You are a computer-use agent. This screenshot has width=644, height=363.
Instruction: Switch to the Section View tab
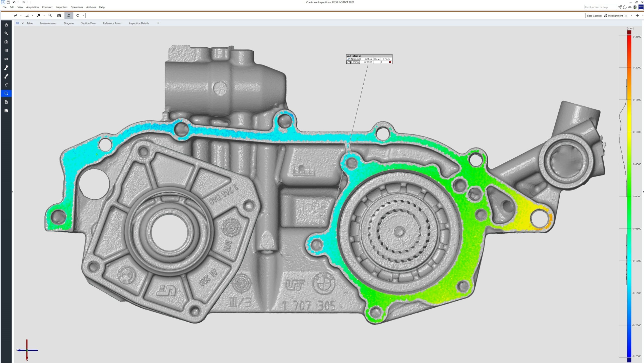(x=88, y=23)
